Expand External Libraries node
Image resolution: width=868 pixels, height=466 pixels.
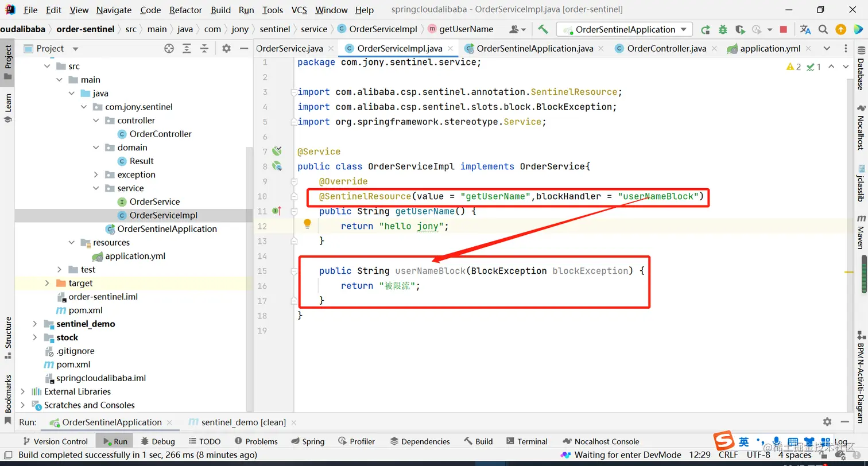coord(23,391)
